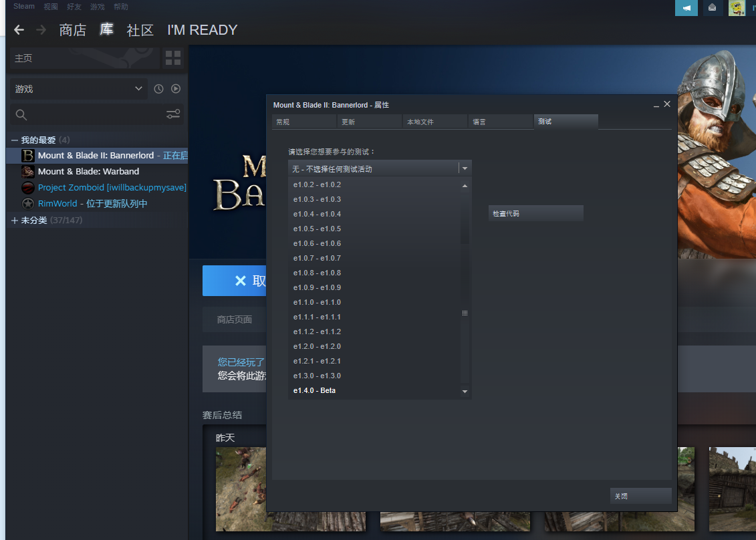Select Project Zomboid in library list
The height and width of the screenshot is (540, 756).
[97, 188]
